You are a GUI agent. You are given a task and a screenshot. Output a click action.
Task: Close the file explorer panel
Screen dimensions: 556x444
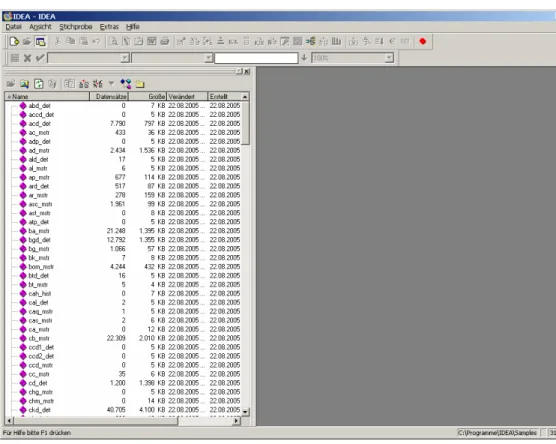click(x=247, y=71)
